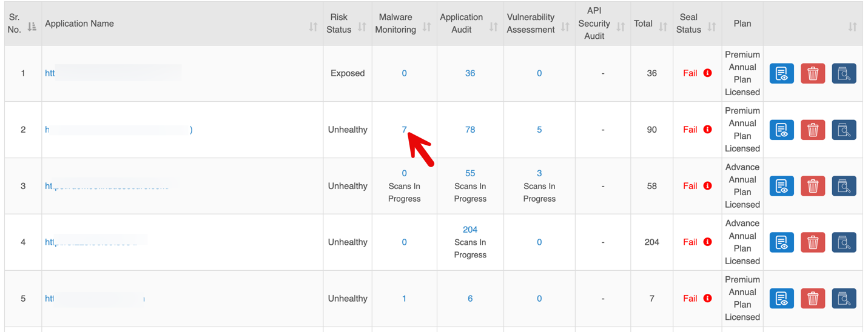This screenshot has height=332, width=868.
Task: Click the scan search icon for row 1
Action: [843, 73]
